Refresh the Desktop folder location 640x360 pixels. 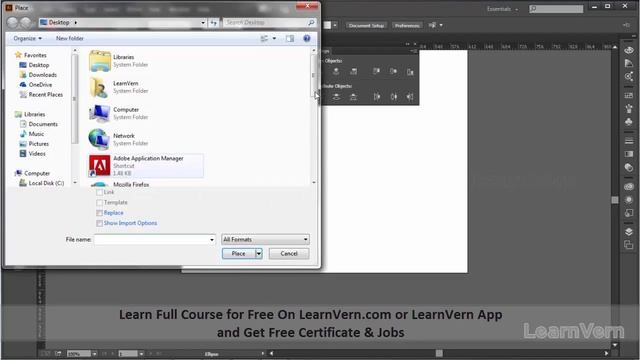[213, 22]
